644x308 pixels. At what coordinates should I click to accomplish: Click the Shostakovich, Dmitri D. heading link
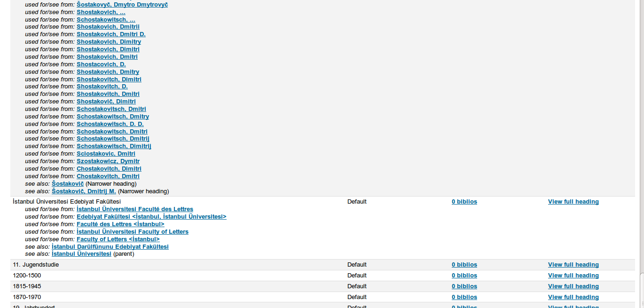tap(111, 34)
